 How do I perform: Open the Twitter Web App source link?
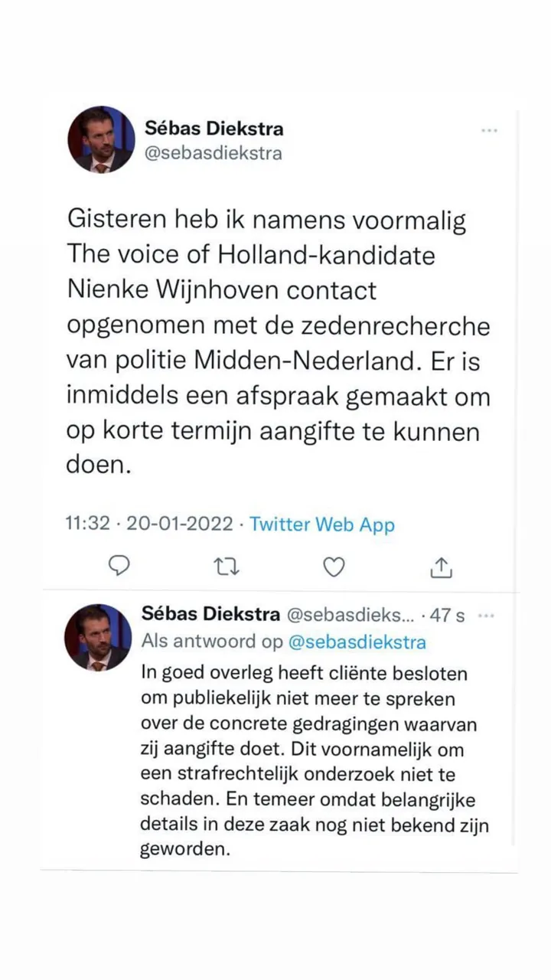point(322,524)
